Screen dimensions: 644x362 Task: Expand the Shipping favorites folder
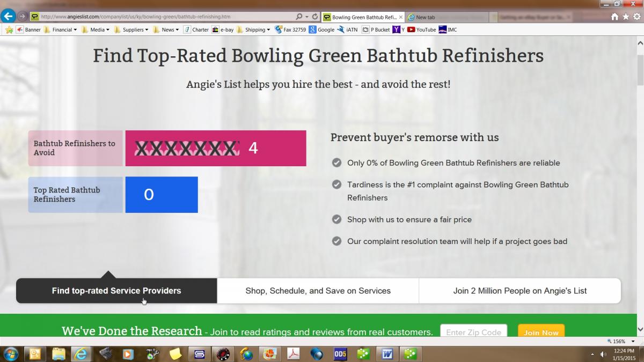[x=254, y=29]
